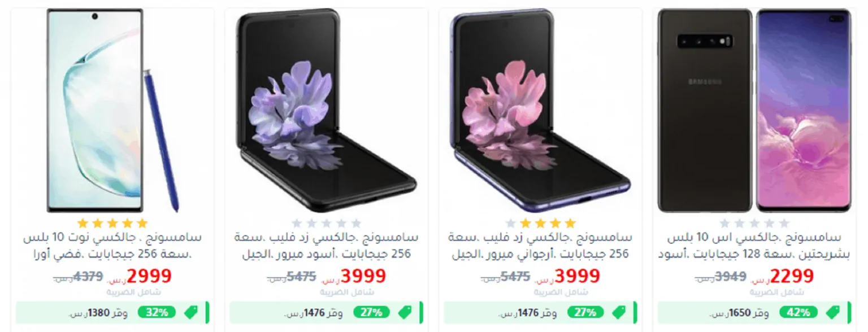Open Galaxy Note 10 Plus product image
This screenshot has height=332, width=868.
112,111
